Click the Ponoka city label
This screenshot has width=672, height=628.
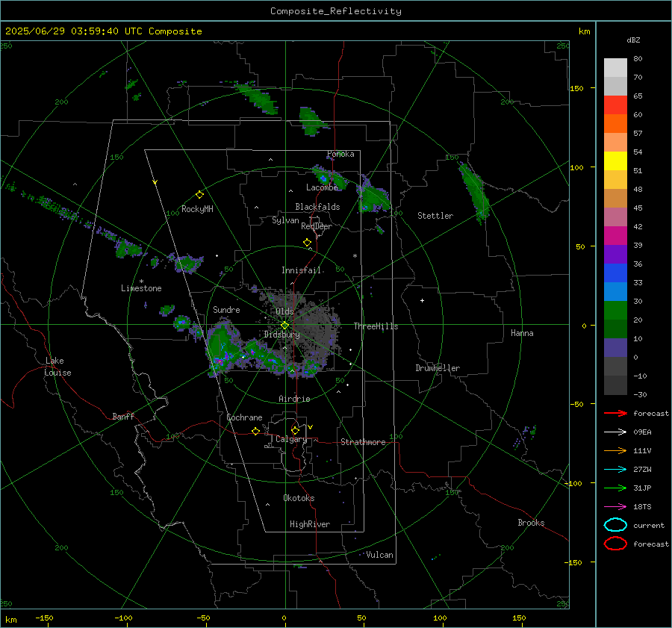pos(340,155)
